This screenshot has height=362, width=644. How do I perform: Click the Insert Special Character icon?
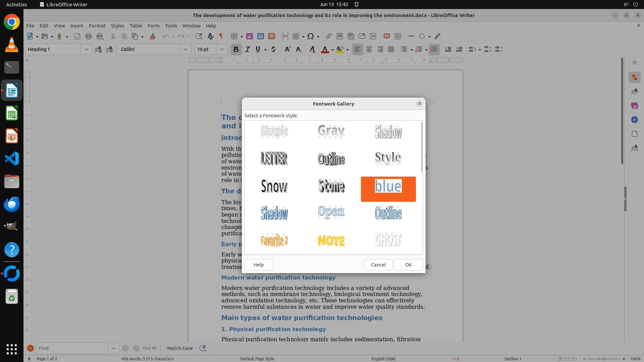pyautogui.click(x=311, y=37)
